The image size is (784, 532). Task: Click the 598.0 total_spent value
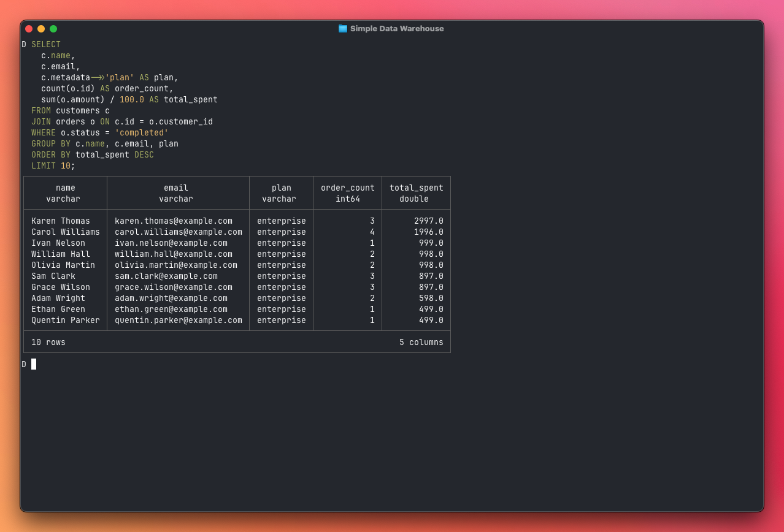pyautogui.click(x=431, y=298)
